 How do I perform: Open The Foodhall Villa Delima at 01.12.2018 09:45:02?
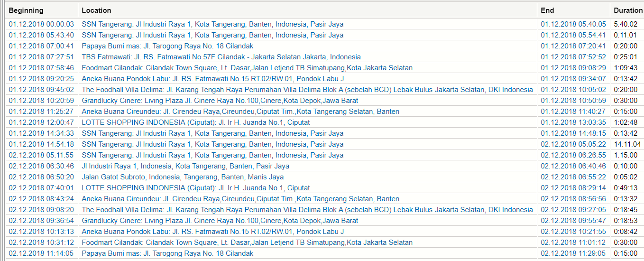coord(307,90)
